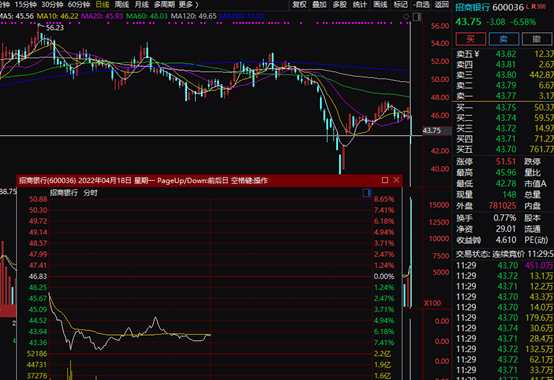Click the blue 卖 sell button
The width and height of the screenshot is (554, 380).
503,38
